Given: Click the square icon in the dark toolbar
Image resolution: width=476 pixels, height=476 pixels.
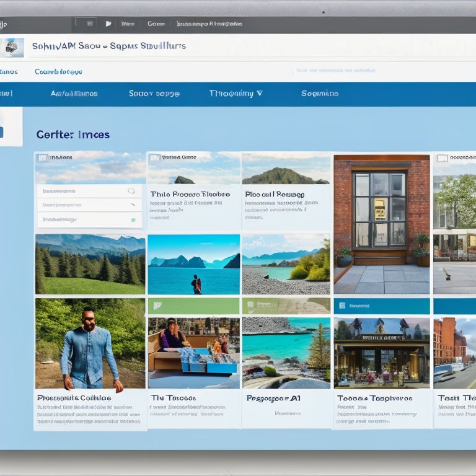Looking at the screenshot, I should coord(90,24).
